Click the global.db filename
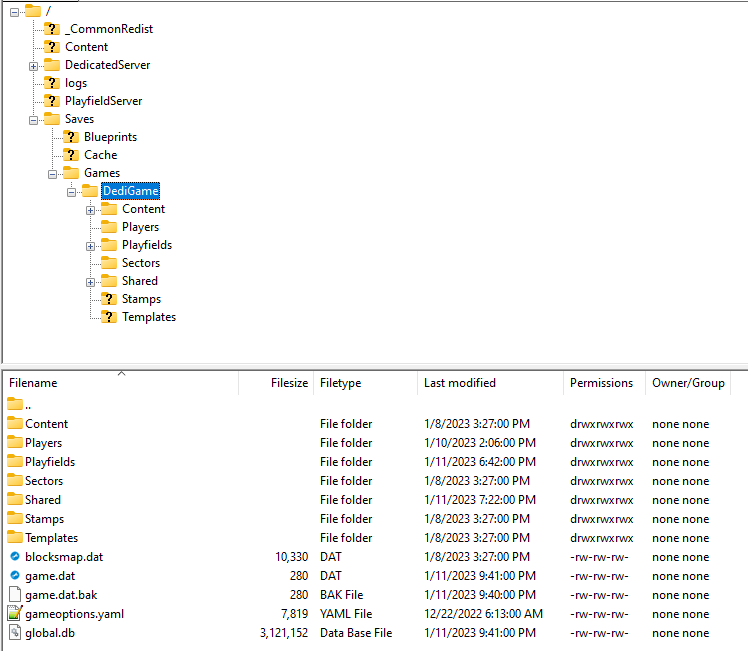The image size is (748, 651). (50, 633)
